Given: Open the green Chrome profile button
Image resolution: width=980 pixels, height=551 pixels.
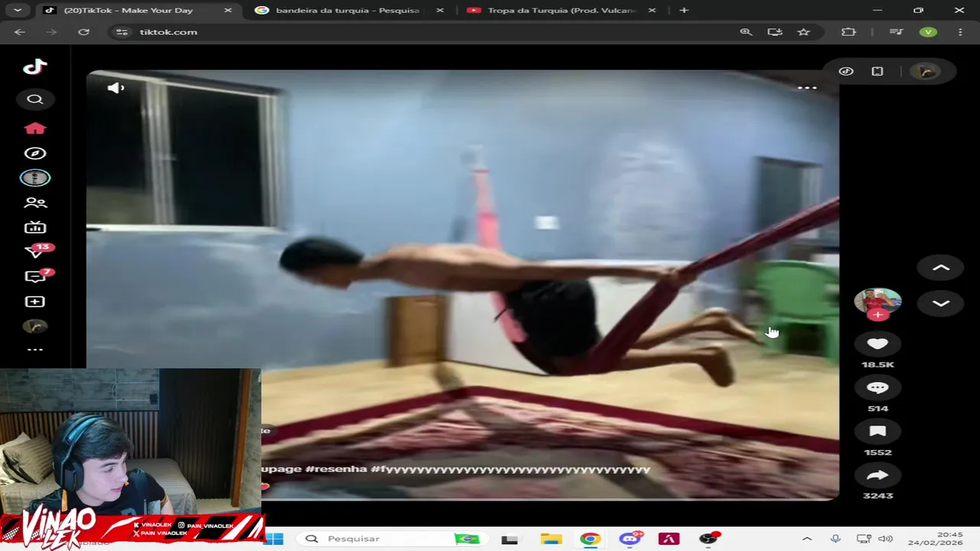Looking at the screenshot, I should click(x=928, y=32).
